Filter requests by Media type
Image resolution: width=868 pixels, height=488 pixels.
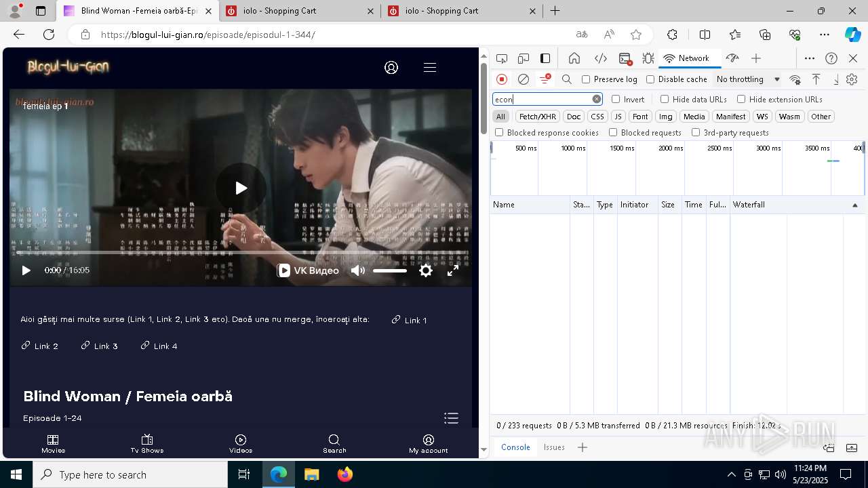[694, 117]
